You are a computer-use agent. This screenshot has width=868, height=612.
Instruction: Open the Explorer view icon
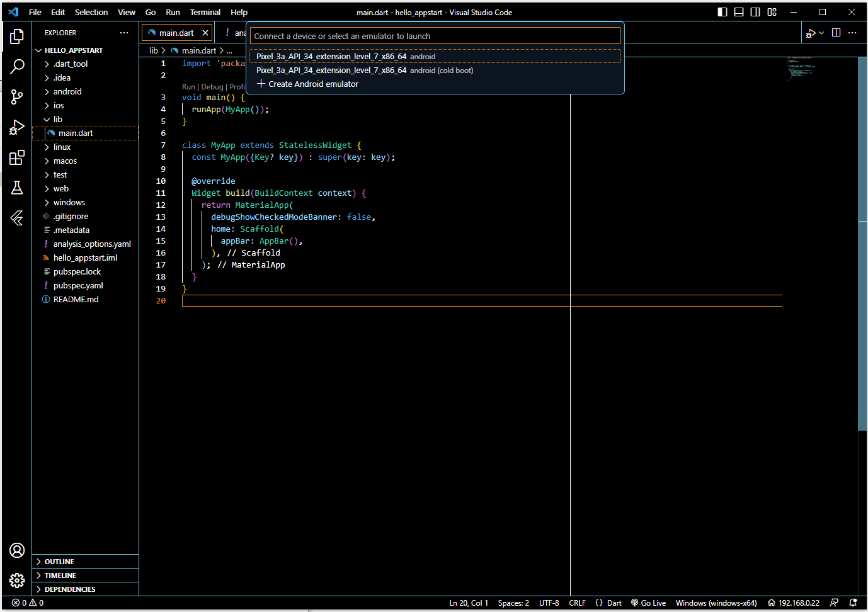[17, 37]
